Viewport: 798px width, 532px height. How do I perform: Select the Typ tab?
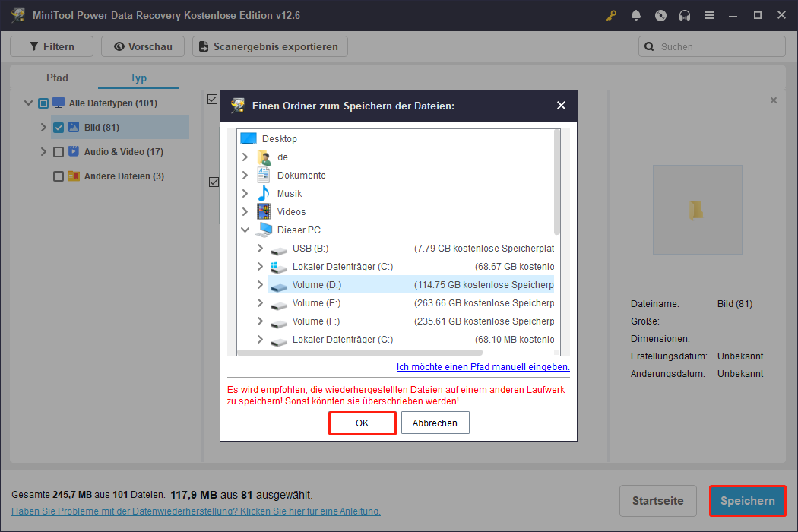click(138, 78)
